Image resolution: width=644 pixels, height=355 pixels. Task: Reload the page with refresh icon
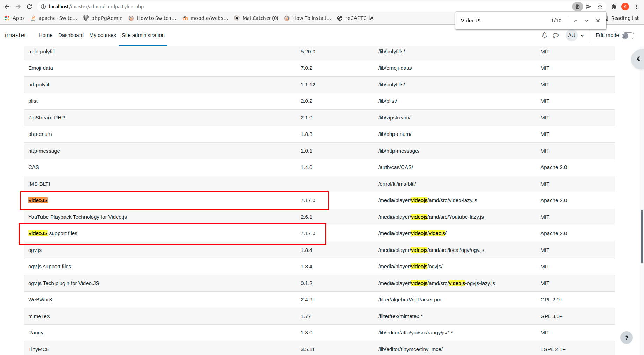tap(29, 7)
